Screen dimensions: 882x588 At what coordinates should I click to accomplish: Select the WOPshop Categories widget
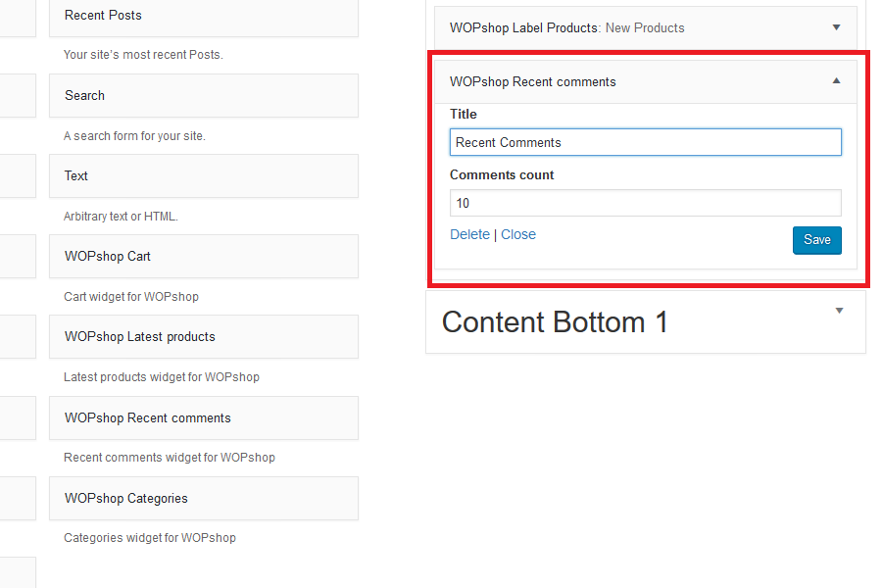coord(203,498)
